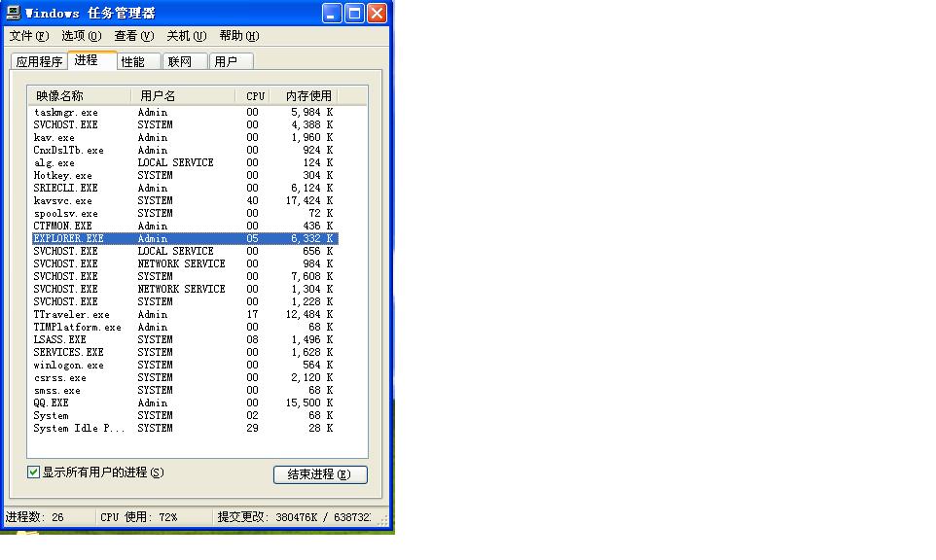Switch to the 应用程序 tab
The image size is (936, 560).
click(39, 61)
